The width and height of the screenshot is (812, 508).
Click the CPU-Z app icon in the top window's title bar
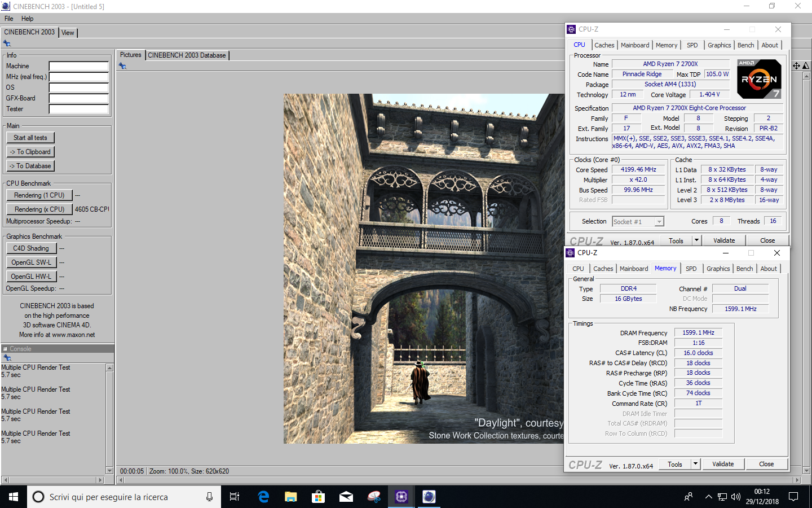point(571,29)
